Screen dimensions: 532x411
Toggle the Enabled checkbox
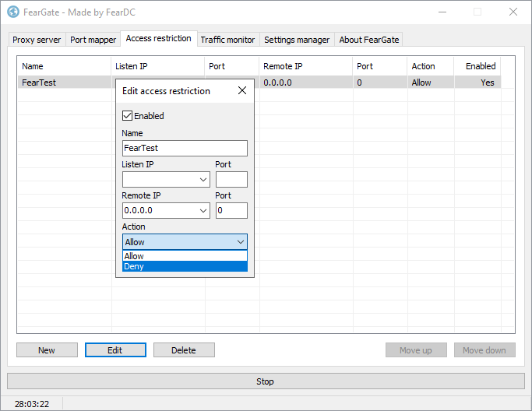click(127, 116)
